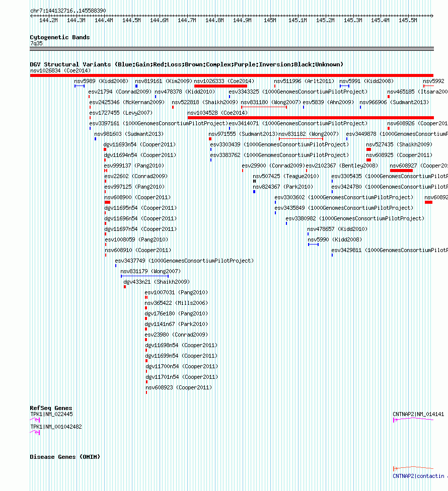Open nsv5989 (Kidd2008) variant
Viewport: 448px width, 491px height.
(x=101, y=81)
